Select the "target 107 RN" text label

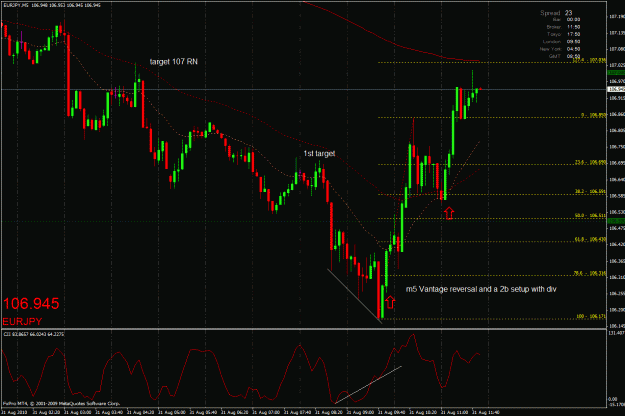tap(173, 62)
